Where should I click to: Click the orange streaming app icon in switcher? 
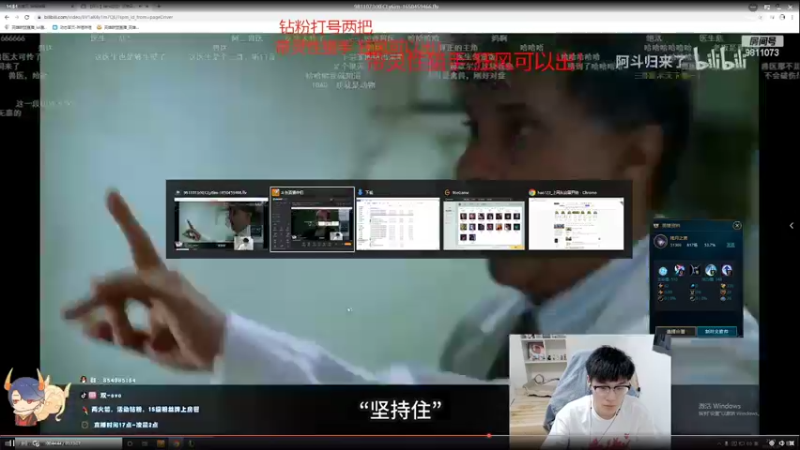click(276, 192)
